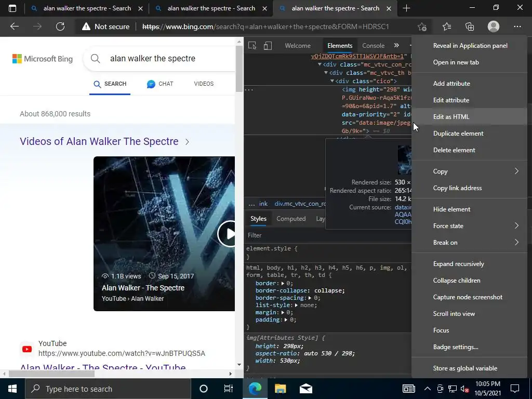532x399 pixels.
Task: Open the YouTube watch URL link
Action: tap(122, 353)
